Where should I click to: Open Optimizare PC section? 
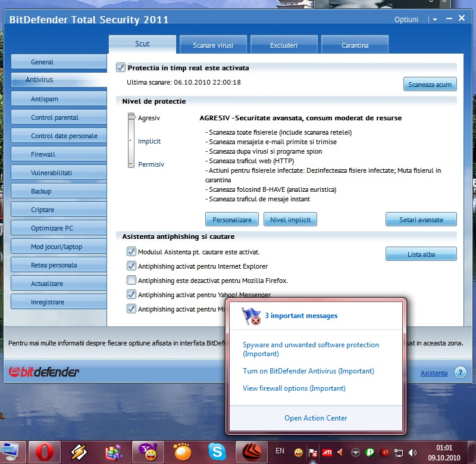coord(59,228)
